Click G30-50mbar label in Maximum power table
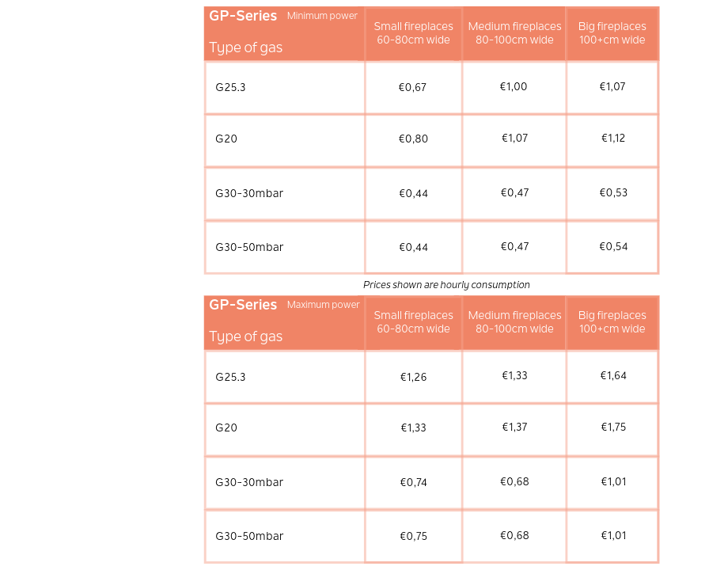 tap(249, 536)
